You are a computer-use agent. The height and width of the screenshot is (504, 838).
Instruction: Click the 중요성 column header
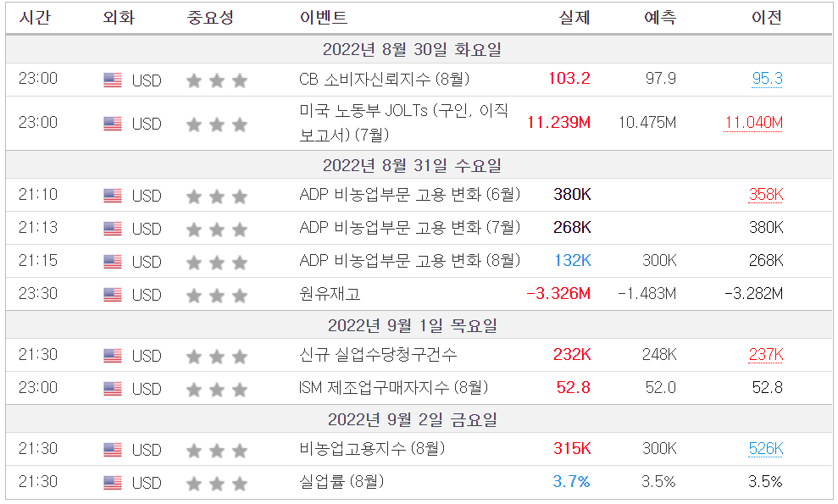(x=210, y=18)
